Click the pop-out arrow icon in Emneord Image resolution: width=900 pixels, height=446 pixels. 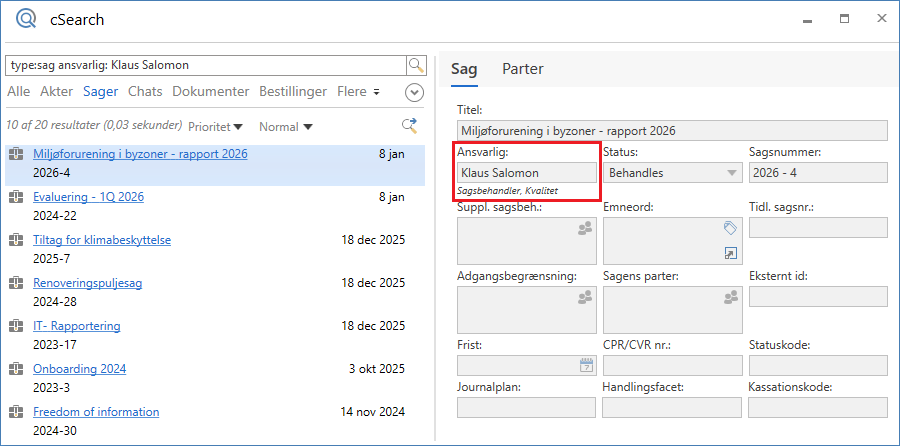pos(731,254)
